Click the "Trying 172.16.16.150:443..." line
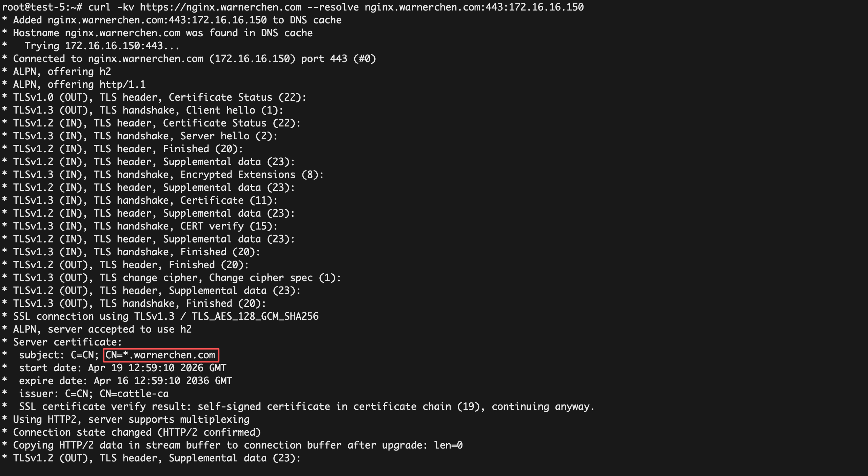Screen dimensions: 868x476 click(x=102, y=46)
